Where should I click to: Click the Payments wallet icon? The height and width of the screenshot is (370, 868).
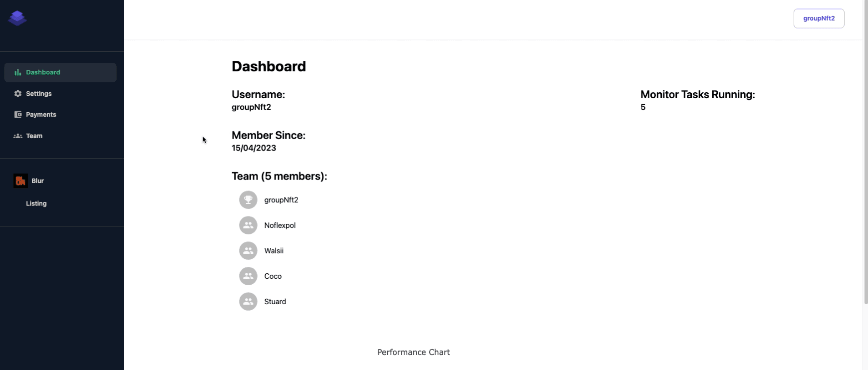tap(18, 115)
